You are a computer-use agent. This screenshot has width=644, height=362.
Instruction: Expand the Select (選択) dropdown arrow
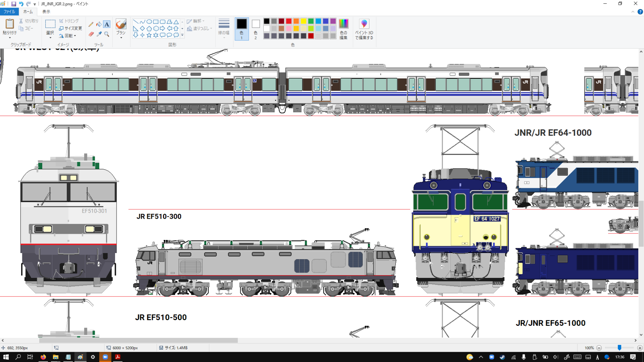[50, 37]
